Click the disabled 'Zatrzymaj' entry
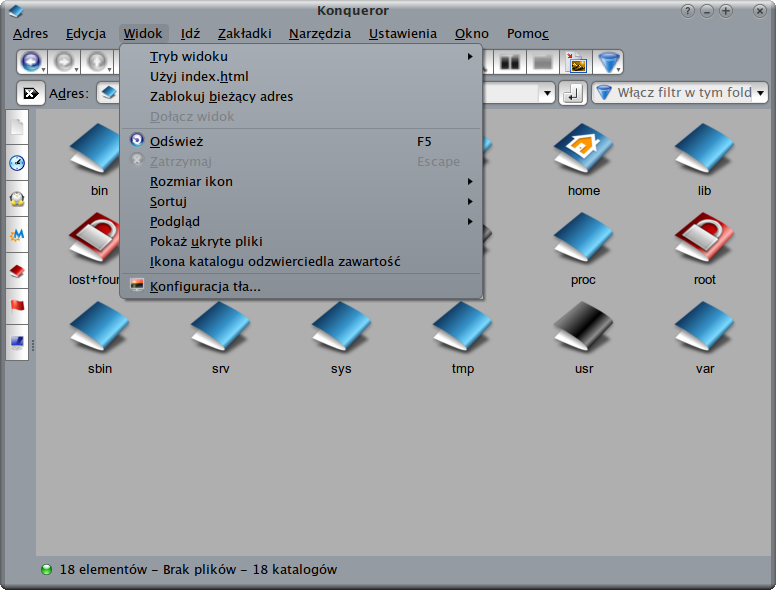This screenshot has height=590, width=776. point(301,161)
